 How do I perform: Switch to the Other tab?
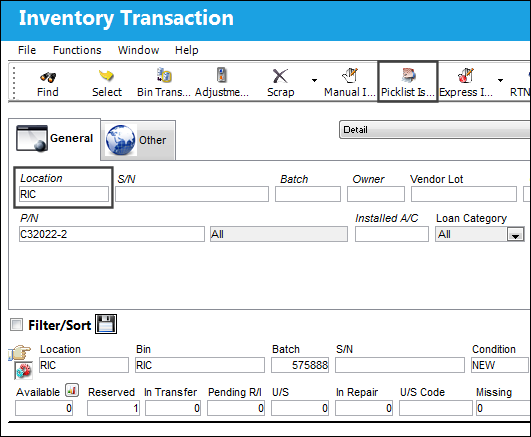tap(138, 140)
